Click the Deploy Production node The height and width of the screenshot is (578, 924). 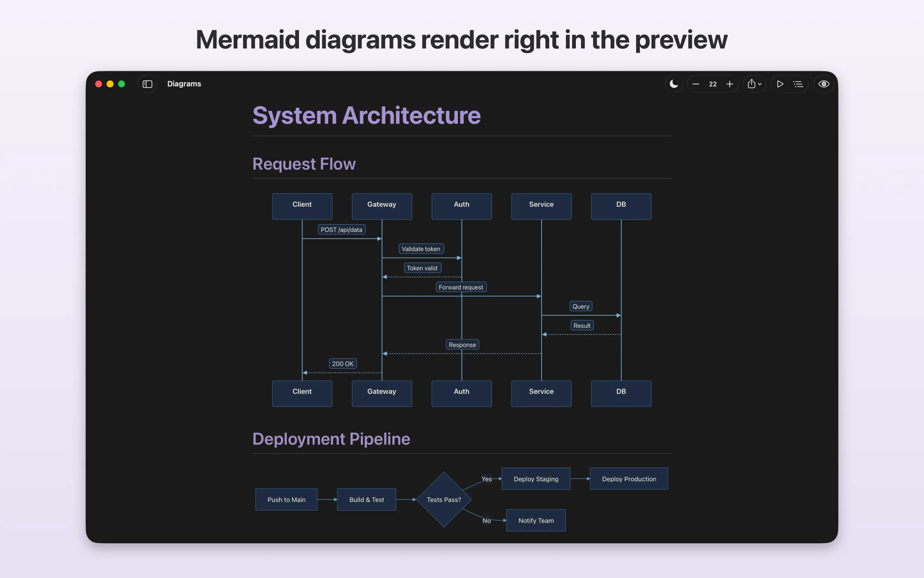click(629, 478)
